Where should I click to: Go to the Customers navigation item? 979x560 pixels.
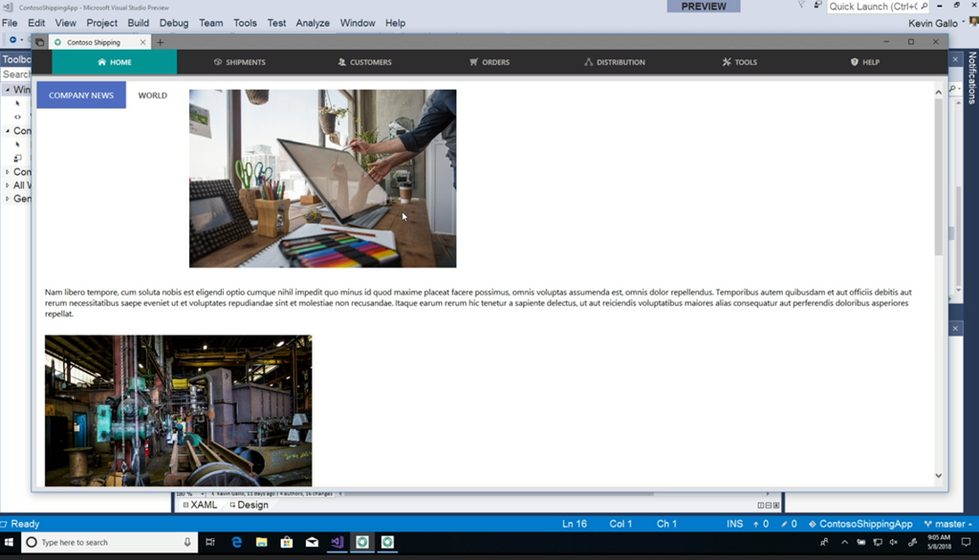tap(364, 62)
